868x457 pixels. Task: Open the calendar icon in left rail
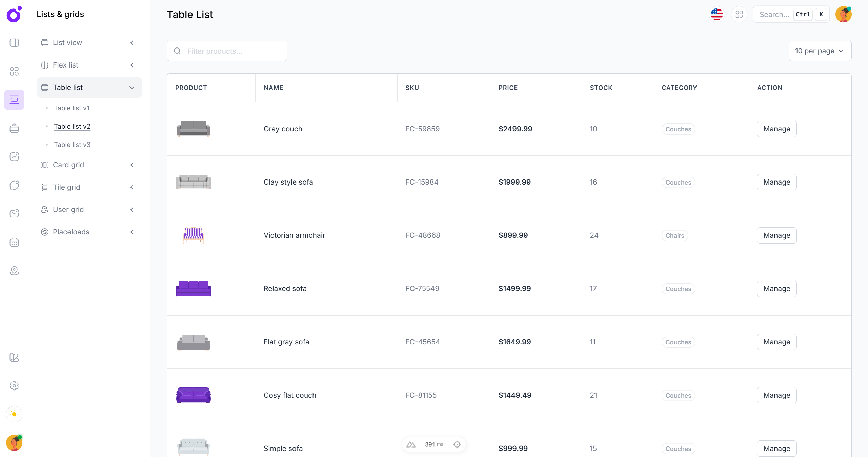point(14,242)
